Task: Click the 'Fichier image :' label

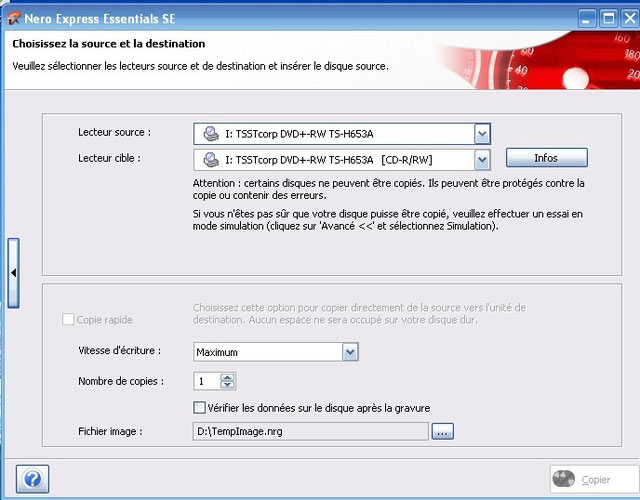Action: click(x=110, y=431)
